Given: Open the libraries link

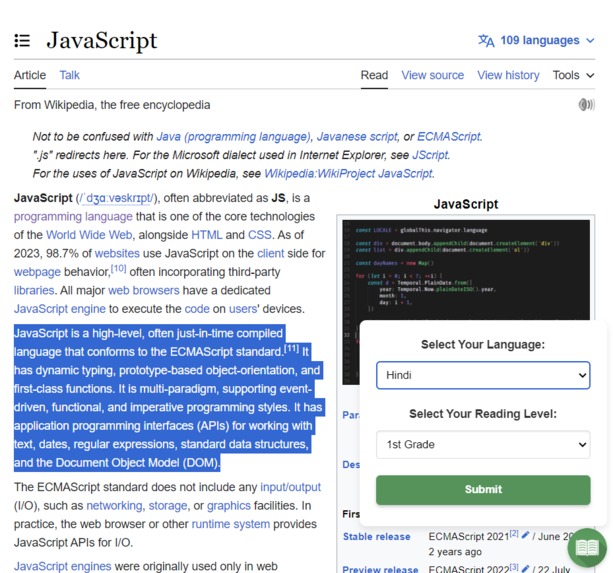Looking at the screenshot, I should click(x=34, y=290).
